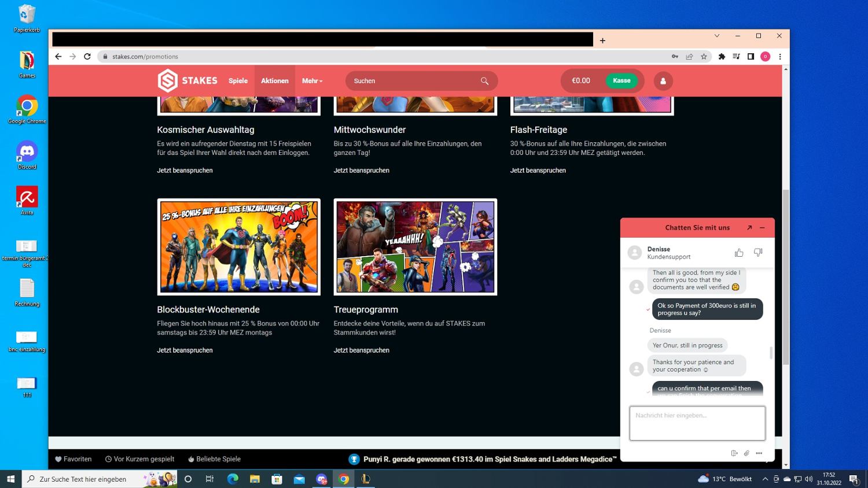868x488 pixels.
Task: Open the Rechnung desktop file
Action: click(x=27, y=292)
